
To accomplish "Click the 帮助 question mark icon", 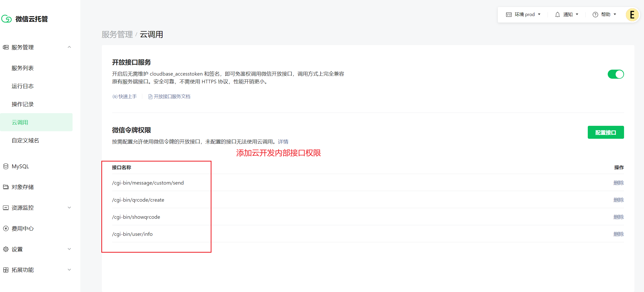I will pyautogui.click(x=595, y=14).
